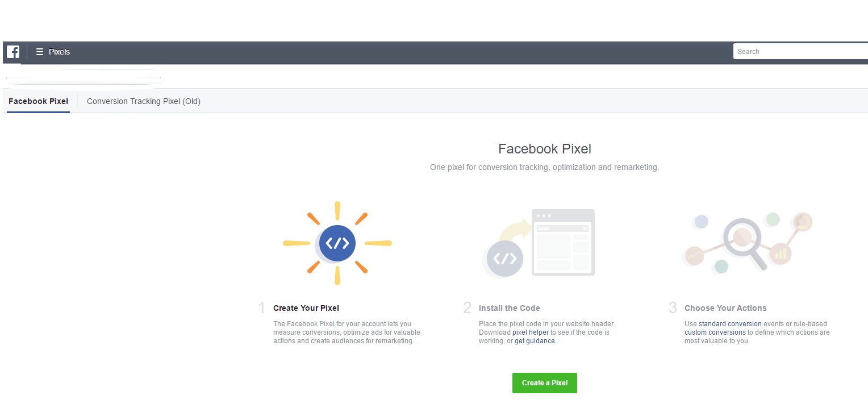Click the Facebook logo icon

pos(13,52)
